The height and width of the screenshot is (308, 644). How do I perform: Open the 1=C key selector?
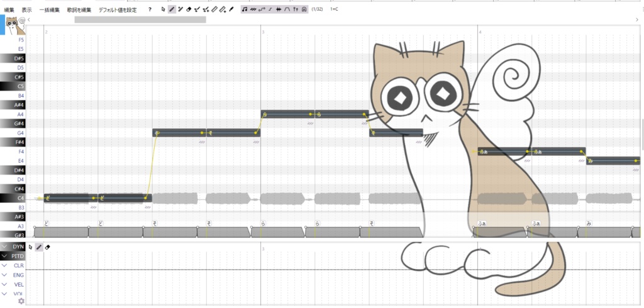(334, 9)
